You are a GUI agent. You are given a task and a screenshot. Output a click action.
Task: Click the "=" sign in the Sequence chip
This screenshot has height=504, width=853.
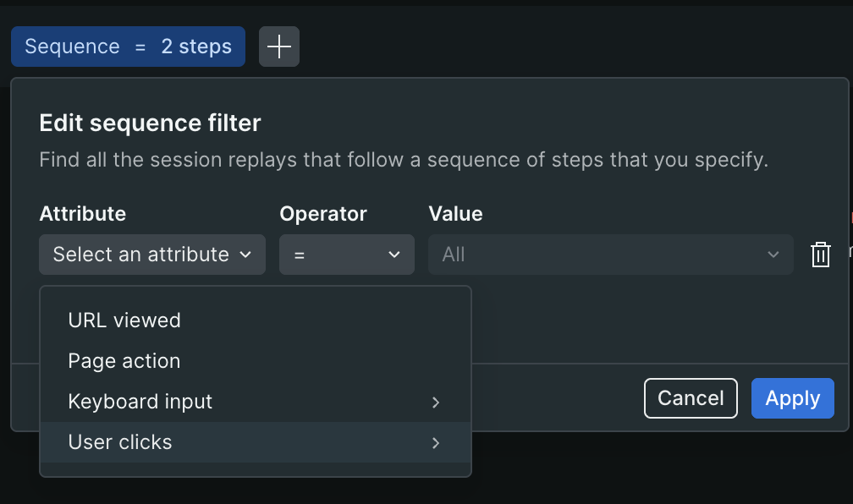click(140, 47)
